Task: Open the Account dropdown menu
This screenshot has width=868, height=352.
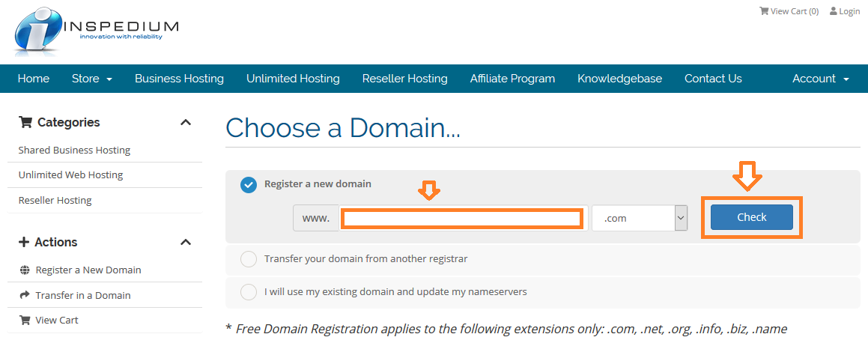Action: 820,79
